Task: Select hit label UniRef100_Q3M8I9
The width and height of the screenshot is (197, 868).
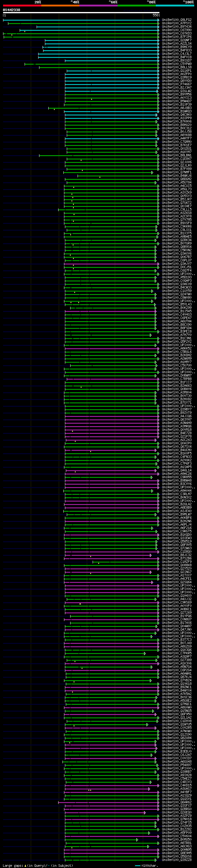Action: 177,78
